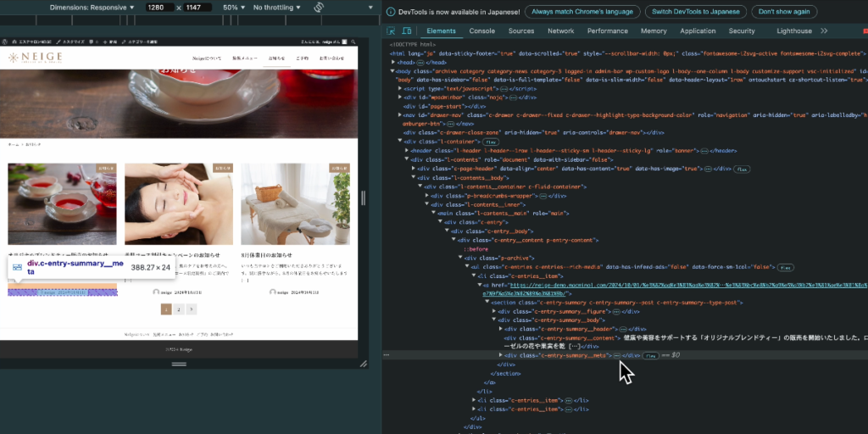
Task: Click the Don't show again button
Action: [x=783, y=12]
